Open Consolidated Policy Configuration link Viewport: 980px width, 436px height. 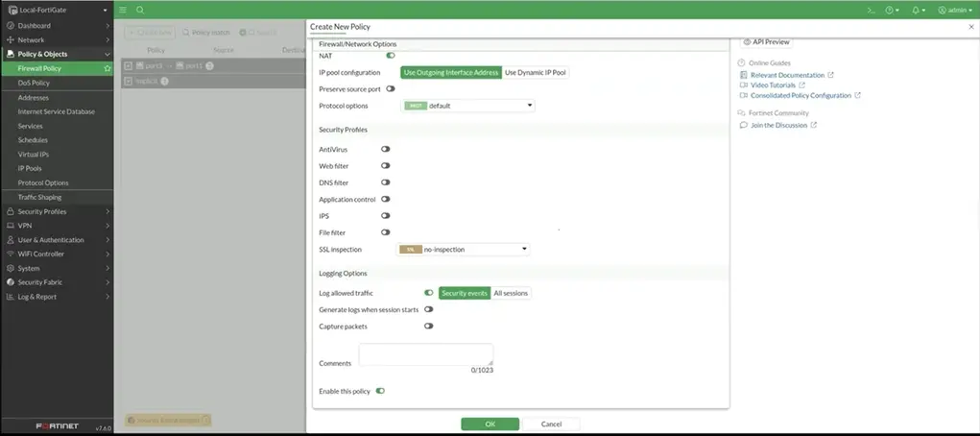(x=801, y=96)
